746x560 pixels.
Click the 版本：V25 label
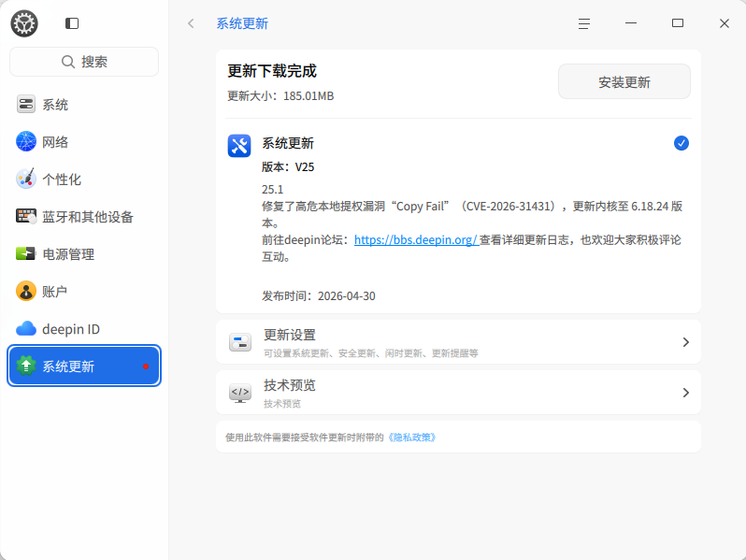point(288,167)
